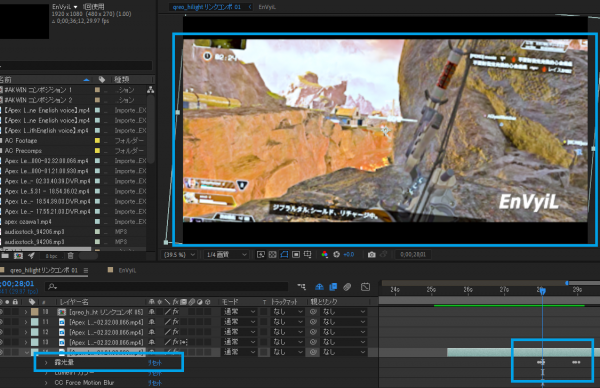Click current time display 0;00;28;01 in timeline
The image size is (600, 388).
[17, 284]
